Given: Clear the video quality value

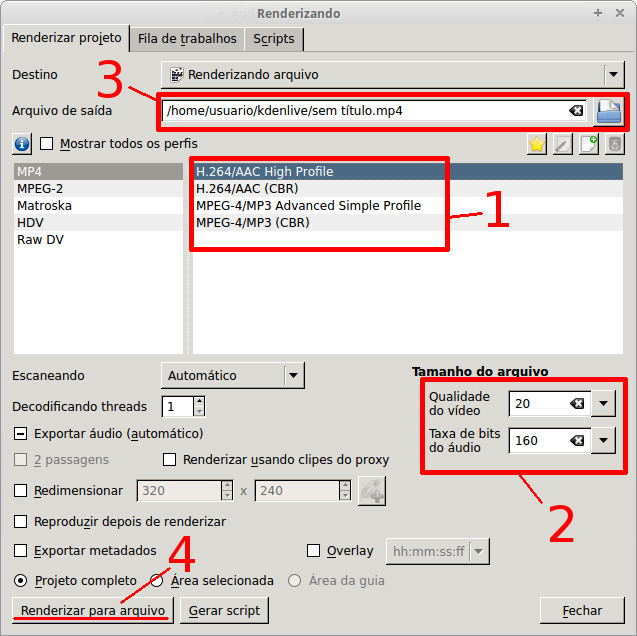Looking at the screenshot, I should [577, 404].
